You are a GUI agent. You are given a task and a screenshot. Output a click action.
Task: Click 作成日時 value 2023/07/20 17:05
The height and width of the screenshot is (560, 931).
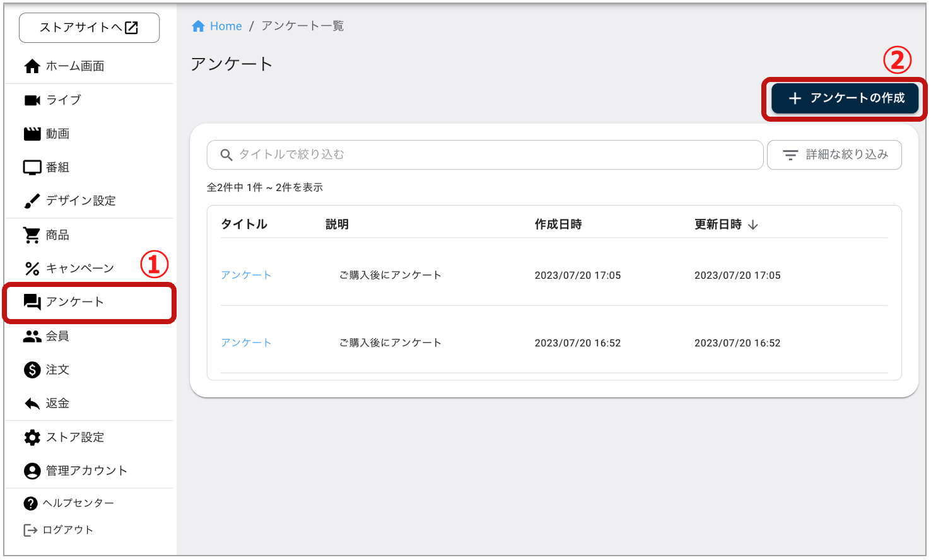click(578, 276)
